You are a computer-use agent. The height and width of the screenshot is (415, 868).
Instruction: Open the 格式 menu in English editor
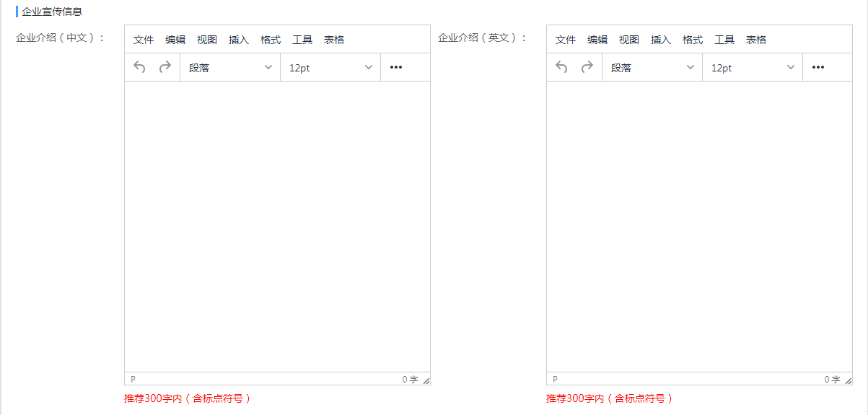[693, 40]
